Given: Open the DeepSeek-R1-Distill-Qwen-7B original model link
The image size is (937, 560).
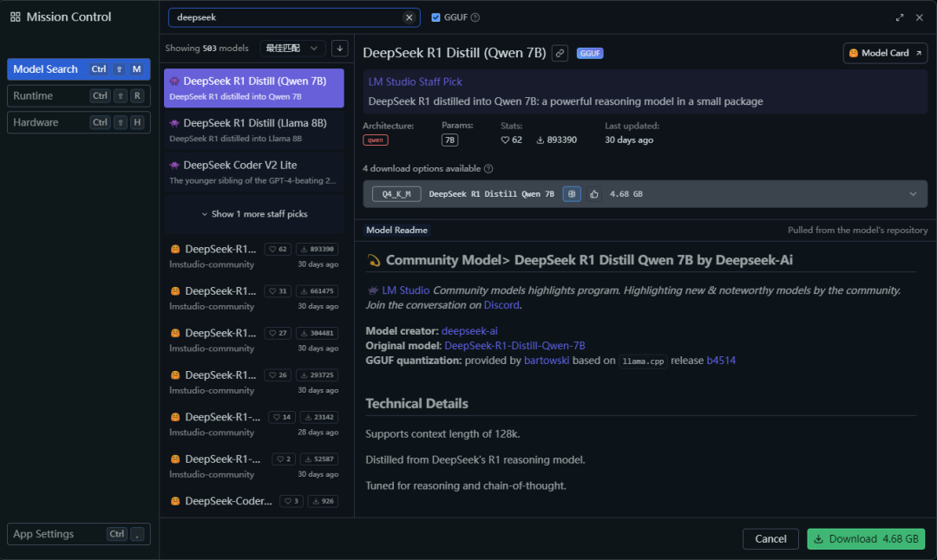Looking at the screenshot, I should tap(514, 346).
